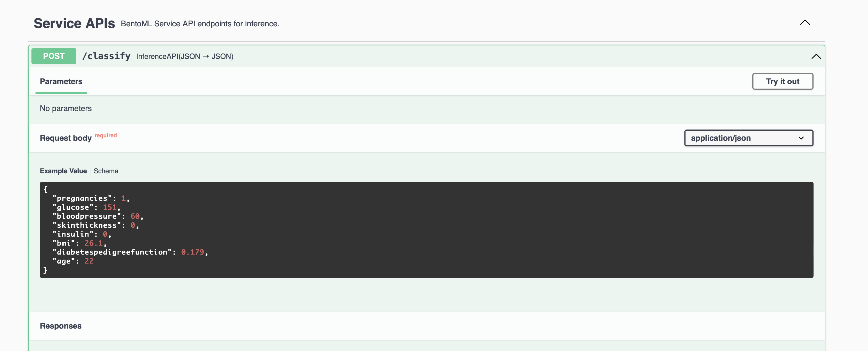Select the Example Value tab

click(x=63, y=171)
